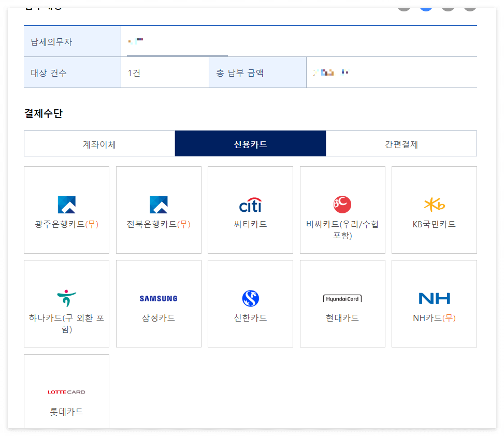Image resolution: width=504 pixels, height=436 pixels.
Task: Click the NH logo on NH카드(무) tile
Action: (434, 298)
